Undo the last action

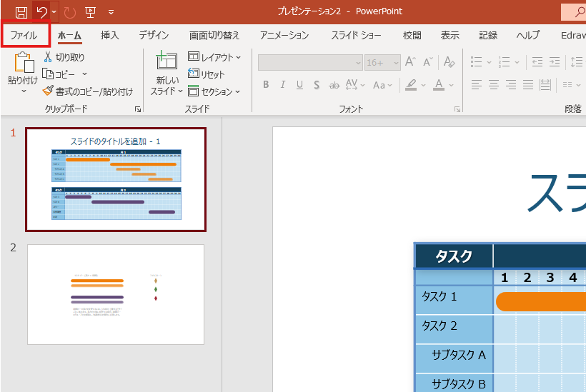click(42, 12)
